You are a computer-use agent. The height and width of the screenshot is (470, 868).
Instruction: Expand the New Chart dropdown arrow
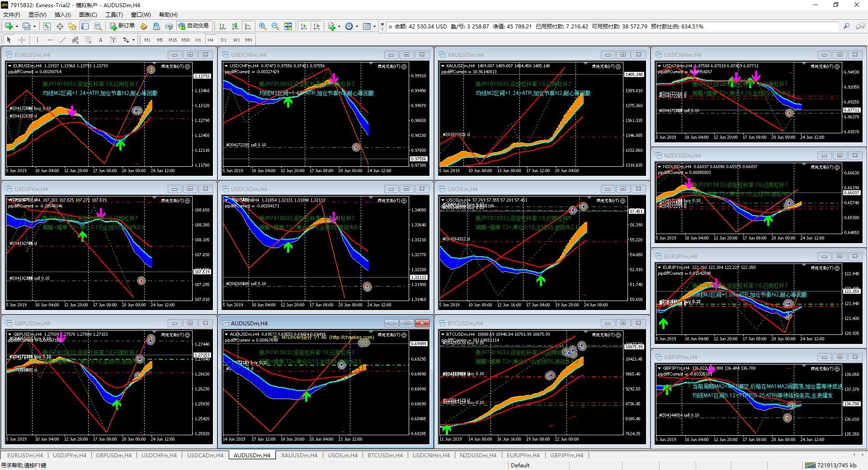[x=17, y=26]
